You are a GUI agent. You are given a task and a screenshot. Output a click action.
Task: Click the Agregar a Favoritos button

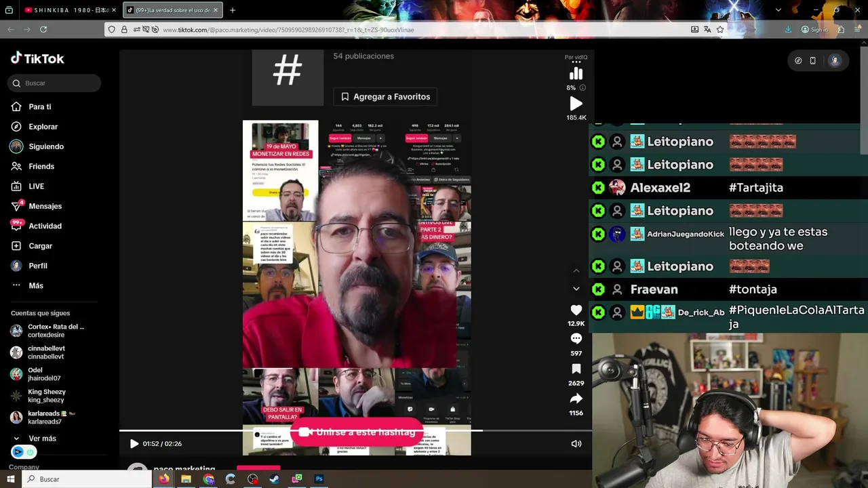385,97
